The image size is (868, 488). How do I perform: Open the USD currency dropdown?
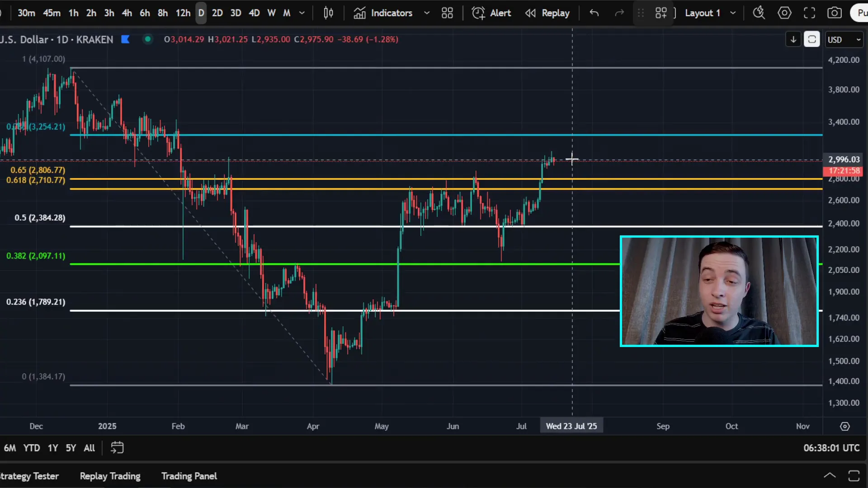pos(844,39)
